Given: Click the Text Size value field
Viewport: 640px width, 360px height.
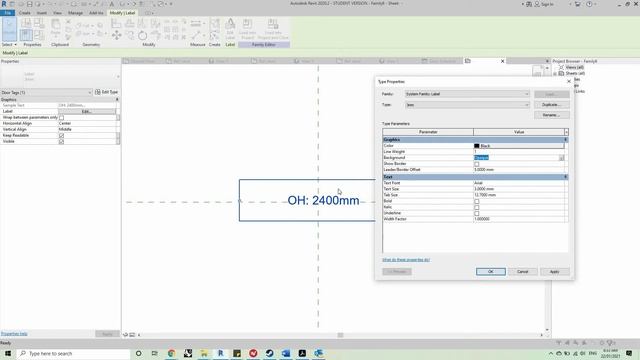Looking at the screenshot, I should coord(519,189).
